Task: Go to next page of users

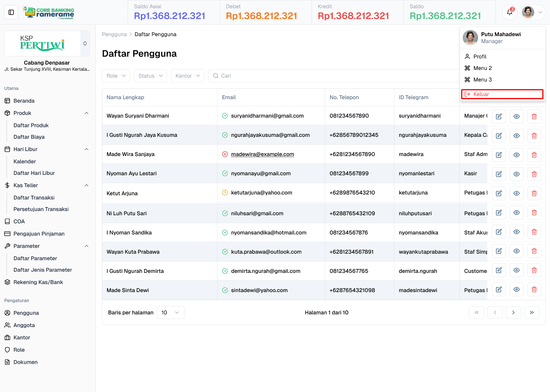Action: pyautogui.click(x=513, y=312)
